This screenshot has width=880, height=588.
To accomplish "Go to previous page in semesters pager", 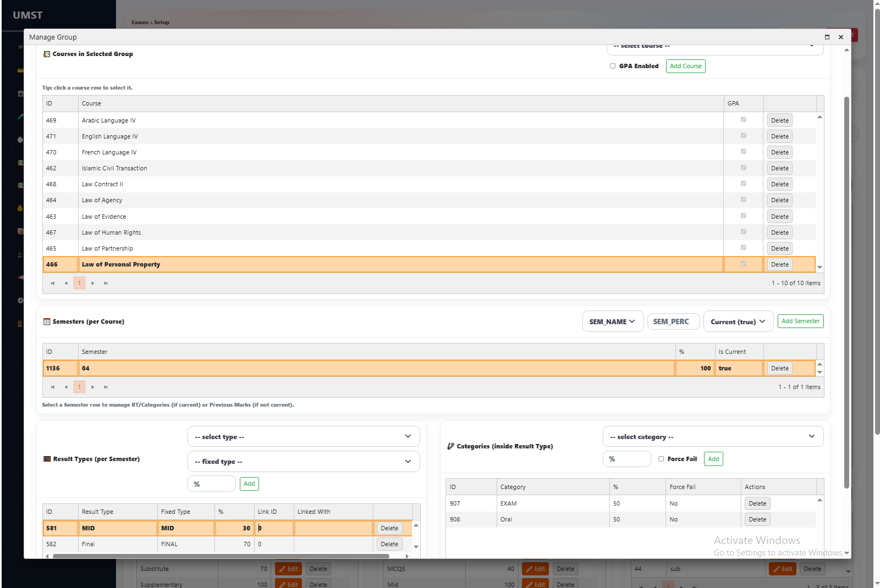I will (x=66, y=387).
